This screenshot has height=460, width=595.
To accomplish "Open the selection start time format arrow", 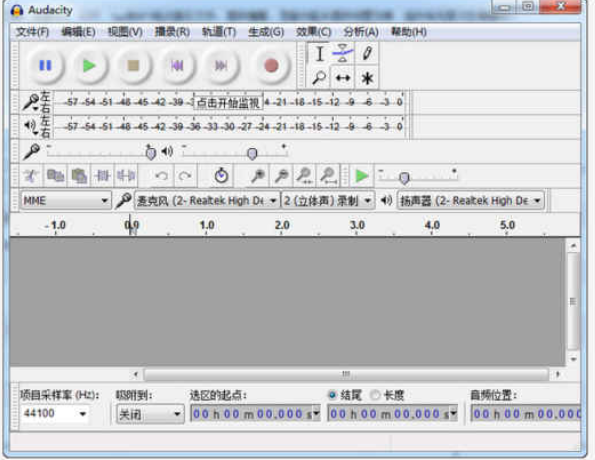I will pyautogui.click(x=316, y=413).
